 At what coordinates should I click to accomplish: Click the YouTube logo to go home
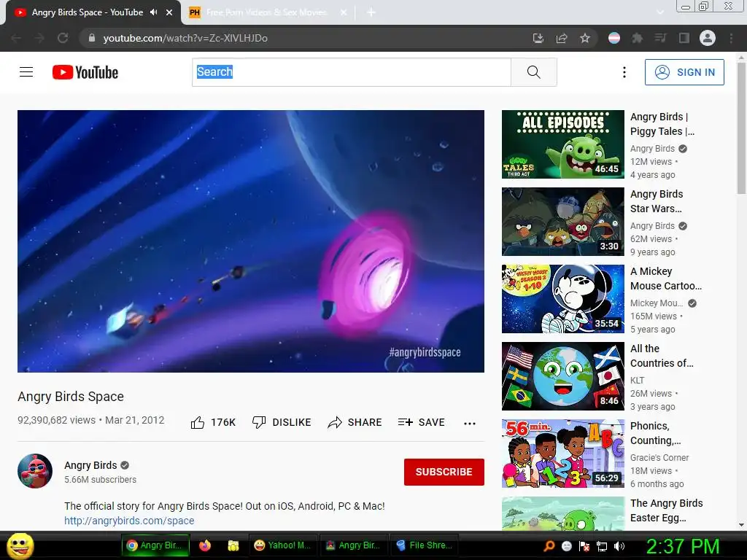tap(85, 72)
